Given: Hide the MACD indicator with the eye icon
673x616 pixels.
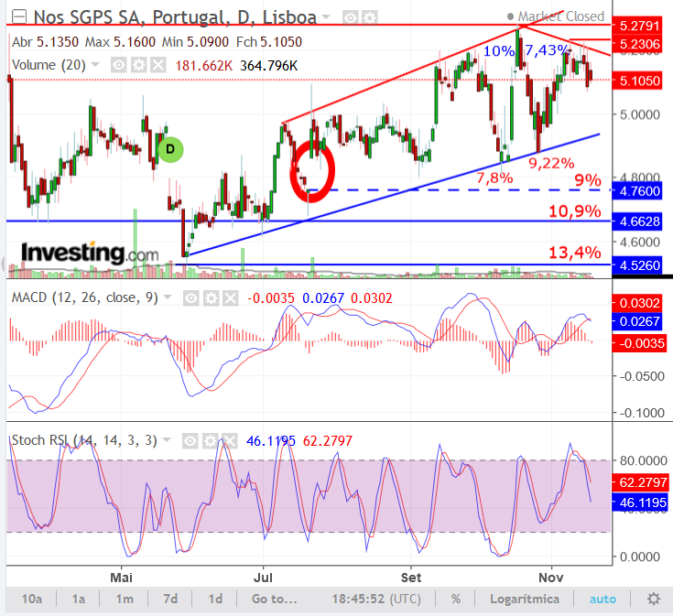Looking at the screenshot, I should click(191, 298).
